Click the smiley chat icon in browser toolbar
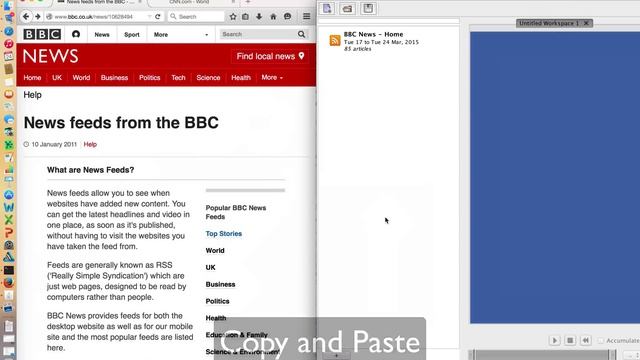Image resolution: width=640 pixels, height=360 pixels. [287, 17]
